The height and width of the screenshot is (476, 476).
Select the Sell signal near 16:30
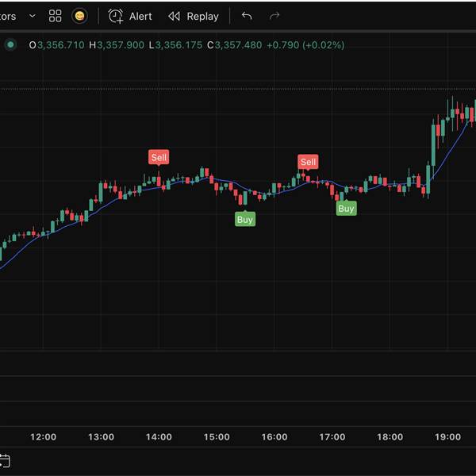(x=308, y=162)
